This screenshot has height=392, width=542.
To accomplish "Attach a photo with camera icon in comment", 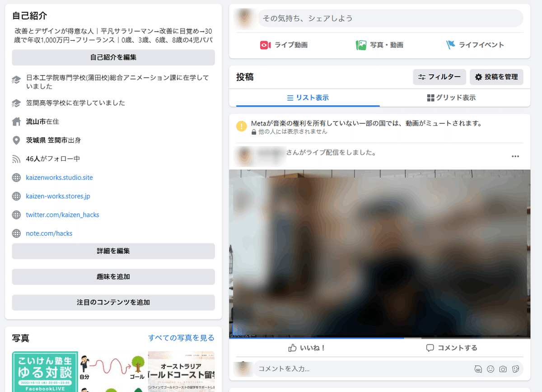I will point(503,369).
